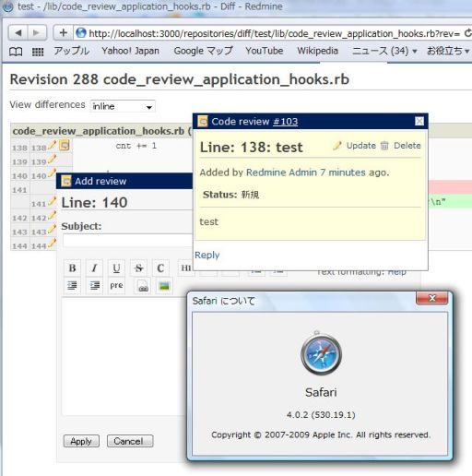Click pencil icon on line 141
472x476 pixels.
[x=52, y=201]
